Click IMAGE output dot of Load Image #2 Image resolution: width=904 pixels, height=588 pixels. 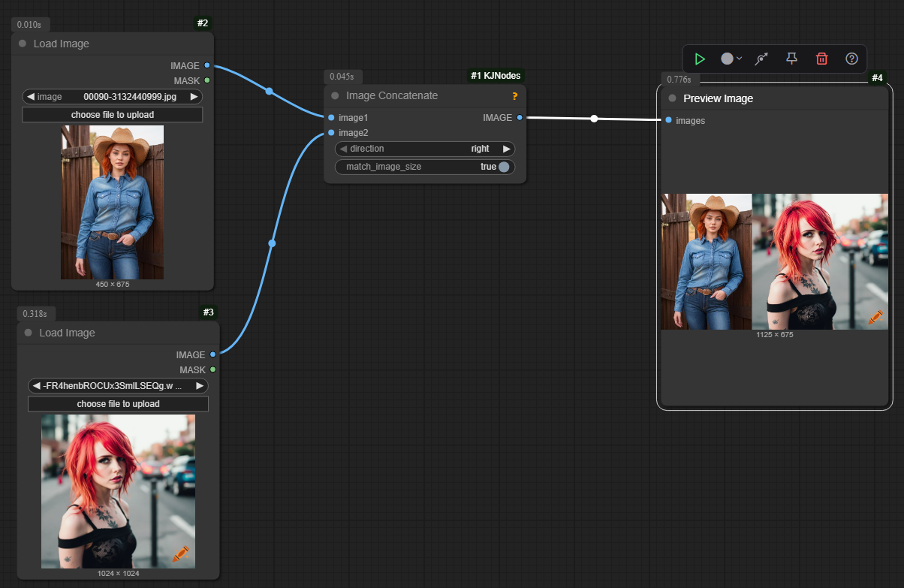click(x=207, y=66)
